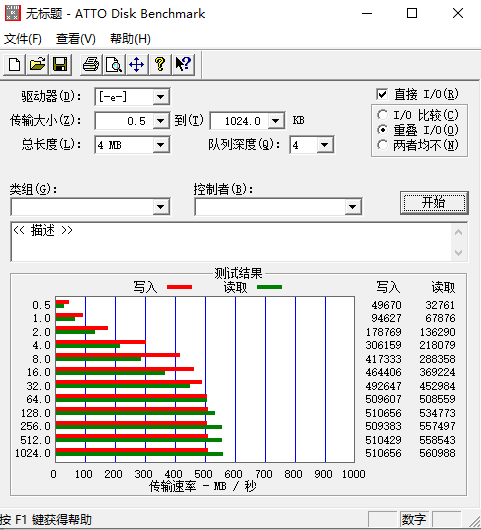Click the 1024.0 transfer size row label

33,453
